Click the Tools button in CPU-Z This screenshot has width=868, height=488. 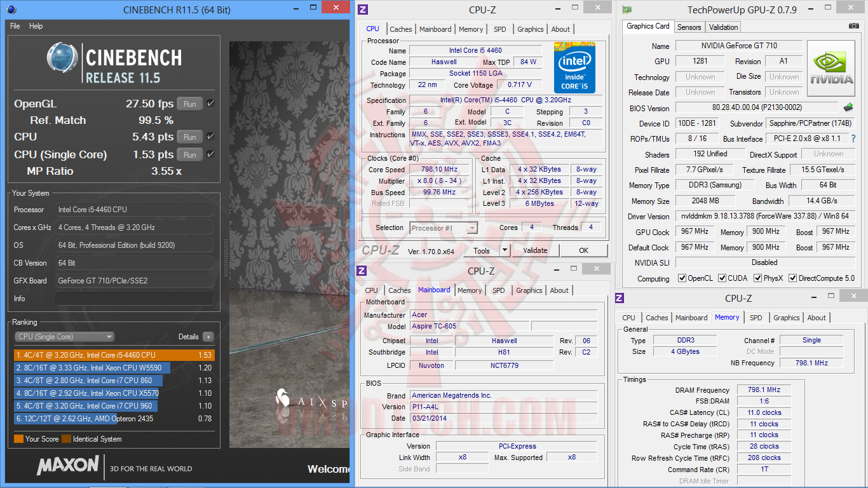tap(482, 250)
